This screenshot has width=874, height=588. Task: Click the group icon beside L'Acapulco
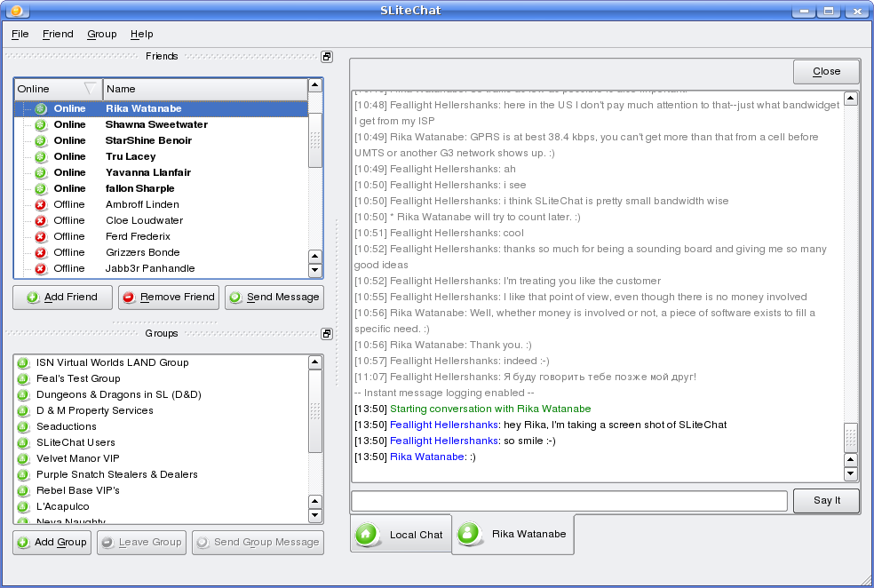[23, 506]
